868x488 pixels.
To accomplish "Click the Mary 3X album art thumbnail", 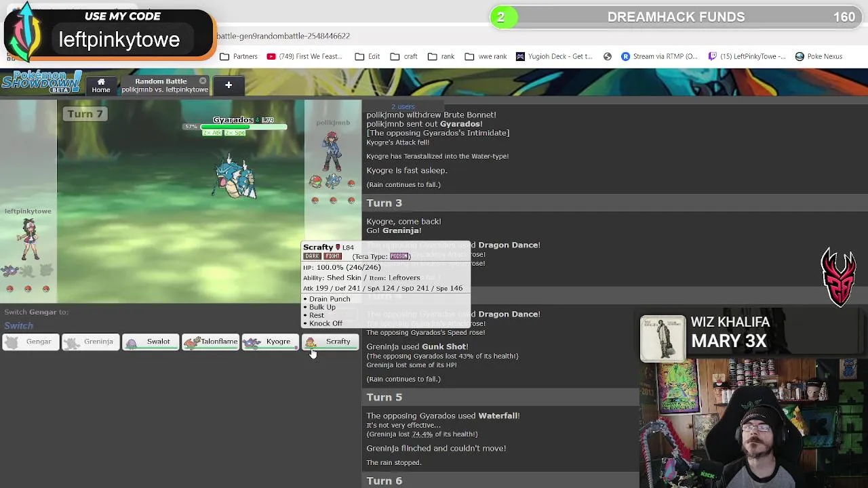I will click(x=663, y=338).
